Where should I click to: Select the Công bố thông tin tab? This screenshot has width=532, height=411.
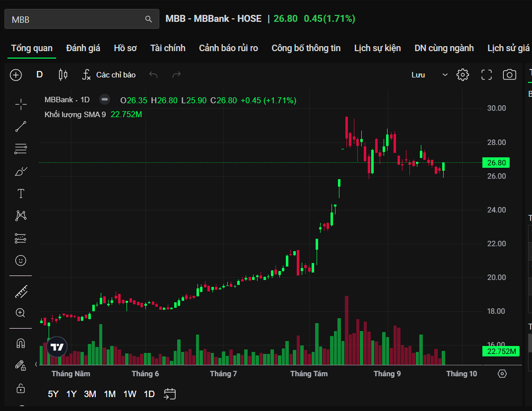(x=306, y=48)
